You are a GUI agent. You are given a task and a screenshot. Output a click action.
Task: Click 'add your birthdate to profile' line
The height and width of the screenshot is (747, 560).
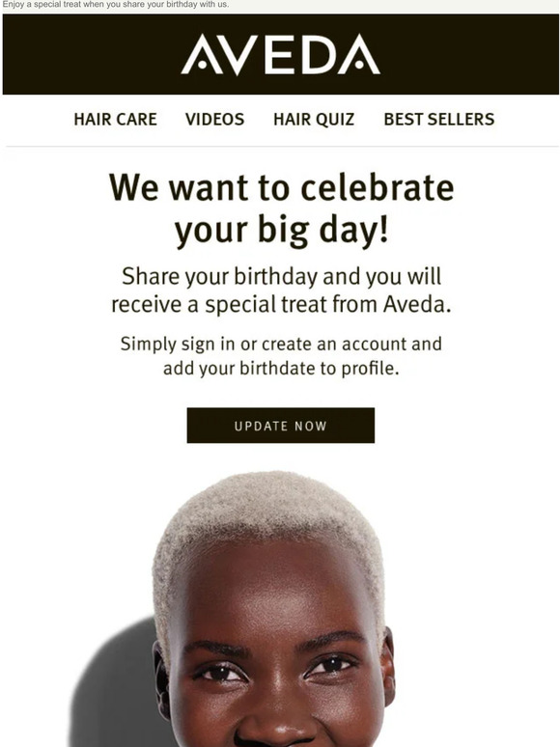click(281, 369)
